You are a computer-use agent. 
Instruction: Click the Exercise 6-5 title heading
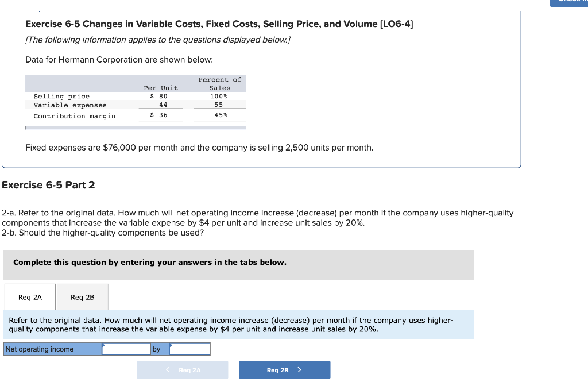click(219, 24)
